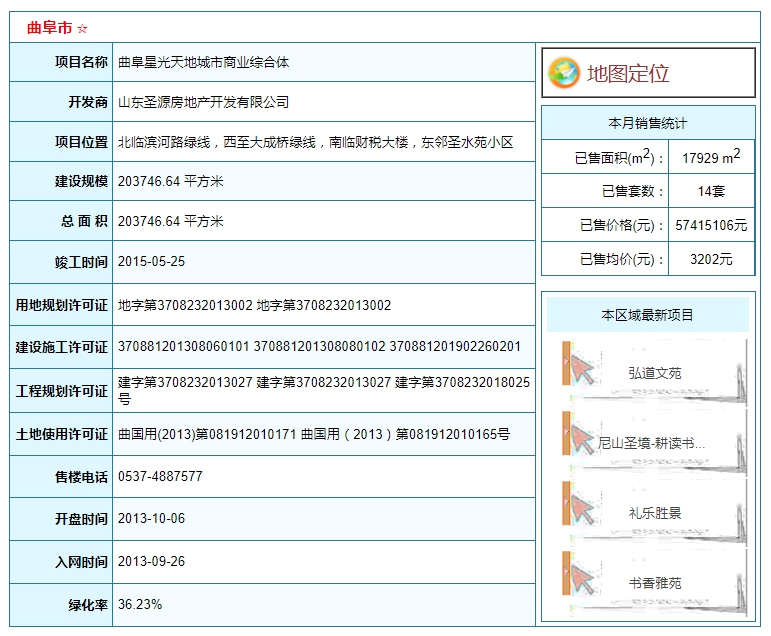Click the 项目位置 label cell

pyautogui.click(x=61, y=142)
